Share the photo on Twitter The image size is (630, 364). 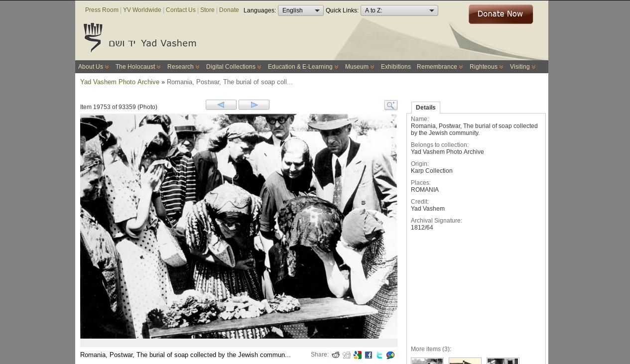379,355
